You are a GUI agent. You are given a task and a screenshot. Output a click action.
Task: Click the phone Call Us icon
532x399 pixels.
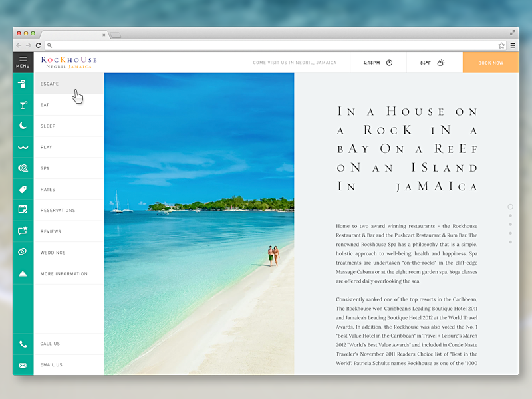pos(23,344)
